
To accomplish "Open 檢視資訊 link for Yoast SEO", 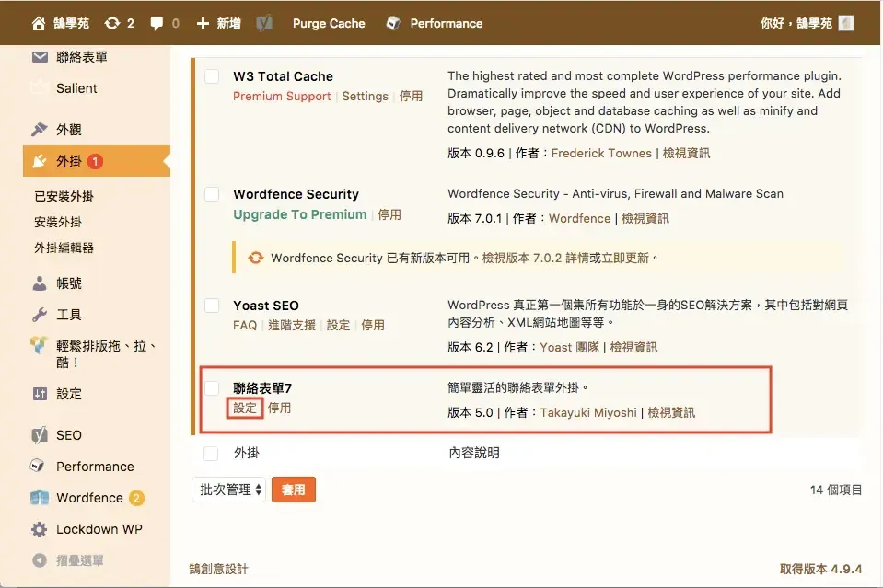I will tap(633, 347).
